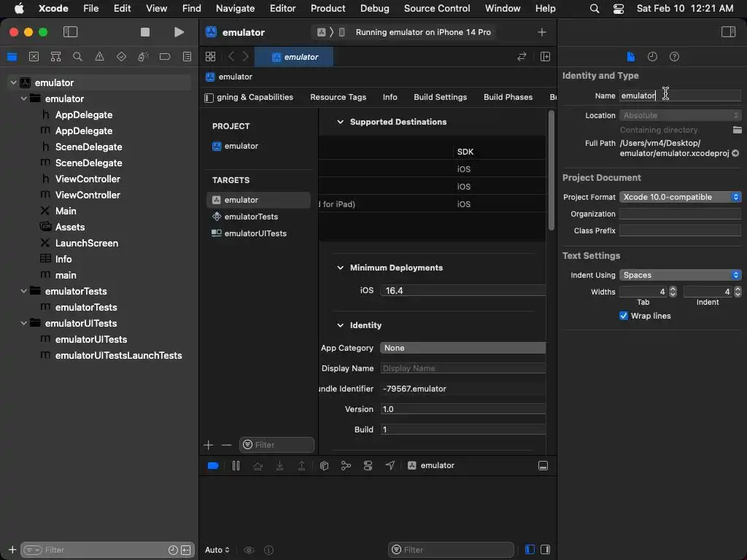747x560 pixels.
Task: Open the Report navigator
Action: 187,57
